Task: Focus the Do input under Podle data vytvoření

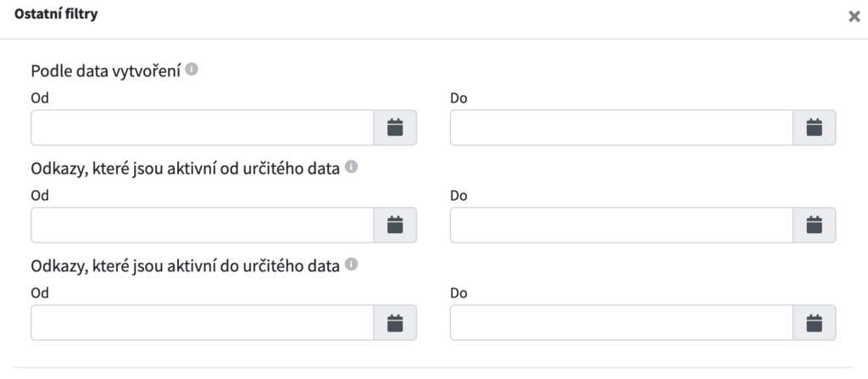Action: 621,127
